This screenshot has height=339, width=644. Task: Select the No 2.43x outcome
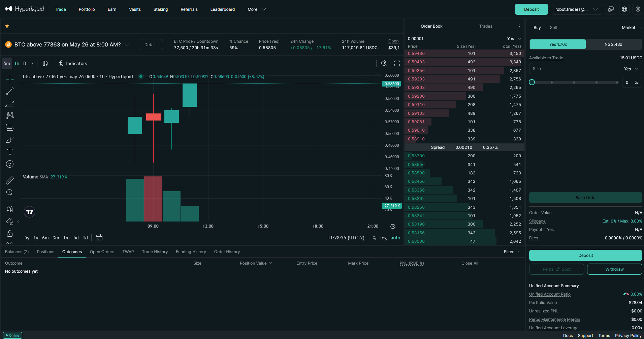tap(614, 44)
